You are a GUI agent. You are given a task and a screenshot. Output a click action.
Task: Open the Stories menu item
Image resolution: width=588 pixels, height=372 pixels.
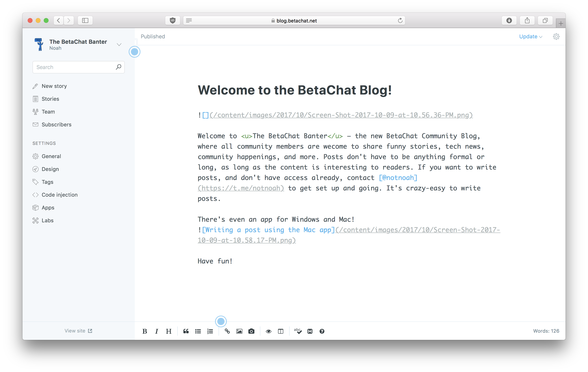(50, 99)
